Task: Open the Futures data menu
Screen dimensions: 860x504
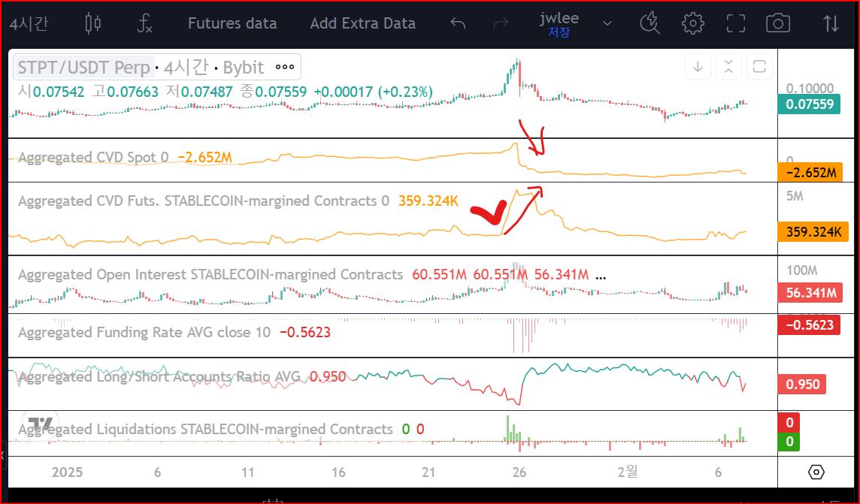Action: click(232, 23)
